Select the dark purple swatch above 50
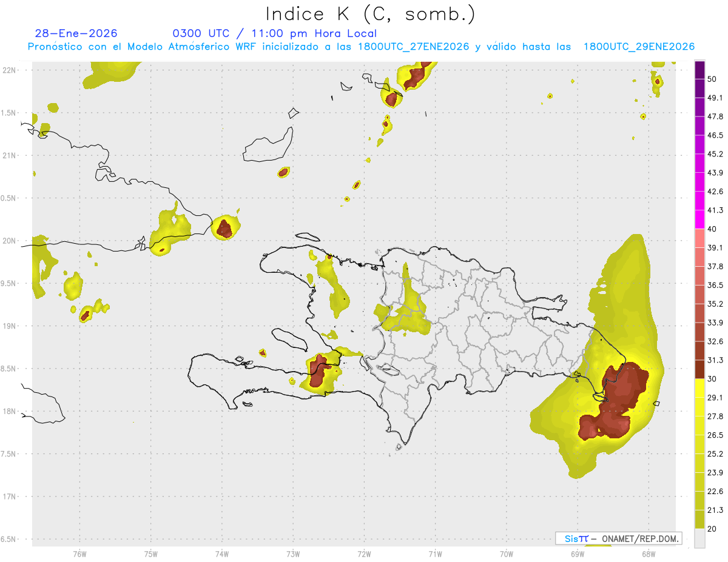Screen dimensions: 728x562 [x=699, y=70]
